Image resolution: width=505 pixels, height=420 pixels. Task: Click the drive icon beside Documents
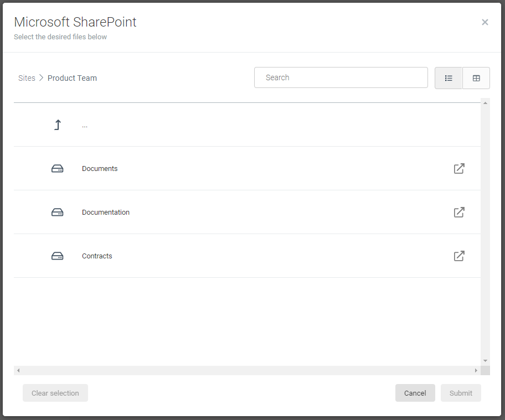pos(57,168)
